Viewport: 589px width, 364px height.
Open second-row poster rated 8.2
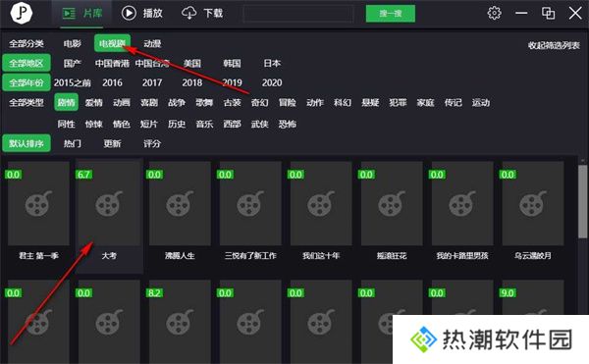[x=180, y=322]
